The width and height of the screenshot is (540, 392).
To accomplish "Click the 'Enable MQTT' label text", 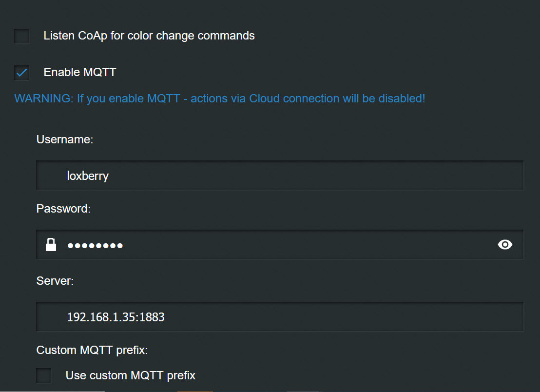I will (80, 73).
